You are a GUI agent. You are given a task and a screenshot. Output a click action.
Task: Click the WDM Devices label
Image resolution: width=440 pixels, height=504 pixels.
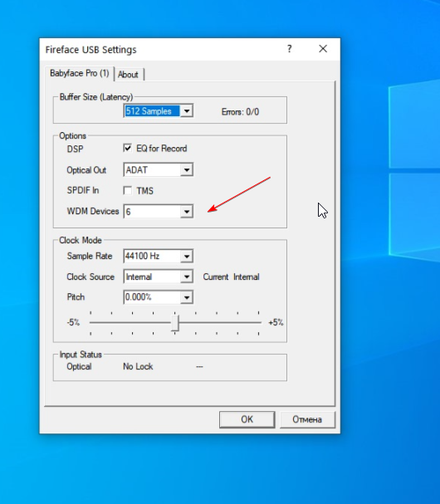pyautogui.click(x=93, y=211)
